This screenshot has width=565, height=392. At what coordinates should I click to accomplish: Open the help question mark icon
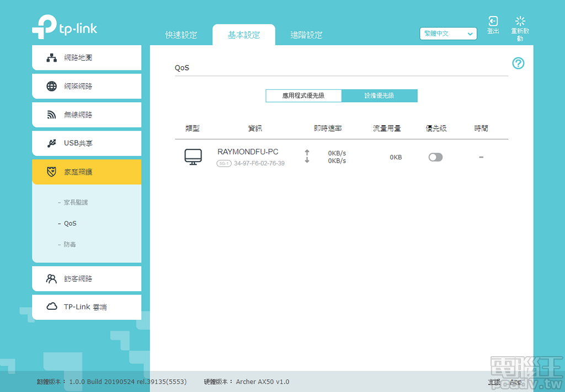tap(518, 63)
